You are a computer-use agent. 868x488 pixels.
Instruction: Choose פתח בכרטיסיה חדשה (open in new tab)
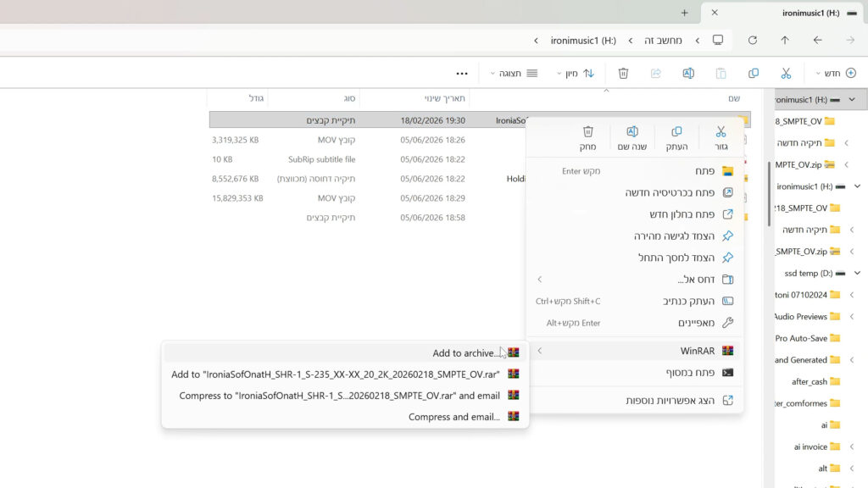pos(634,192)
